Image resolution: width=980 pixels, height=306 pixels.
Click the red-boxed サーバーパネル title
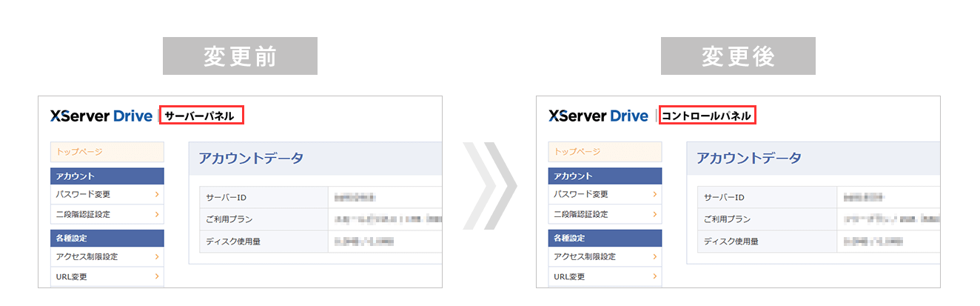[x=201, y=116]
